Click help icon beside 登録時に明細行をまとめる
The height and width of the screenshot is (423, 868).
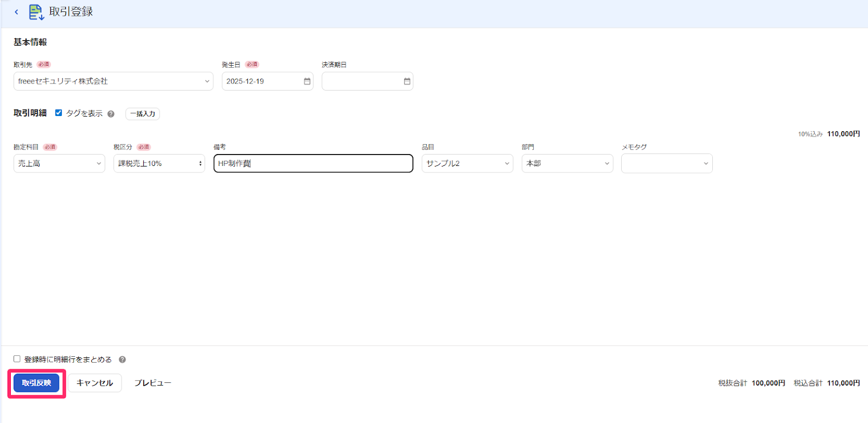coord(122,360)
